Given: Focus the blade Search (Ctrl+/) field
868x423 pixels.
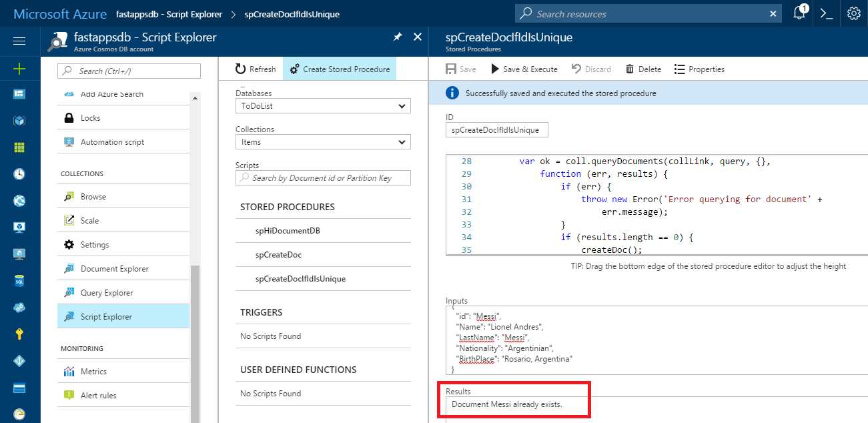Looking at the screenshot, I should pyautogui.click(x=129, y=71).
